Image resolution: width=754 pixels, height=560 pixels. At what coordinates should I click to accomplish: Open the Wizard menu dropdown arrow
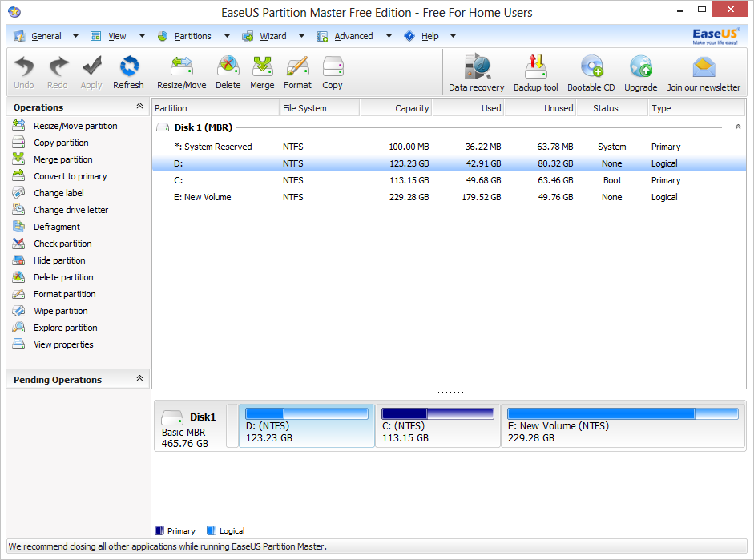coord(301,36)
